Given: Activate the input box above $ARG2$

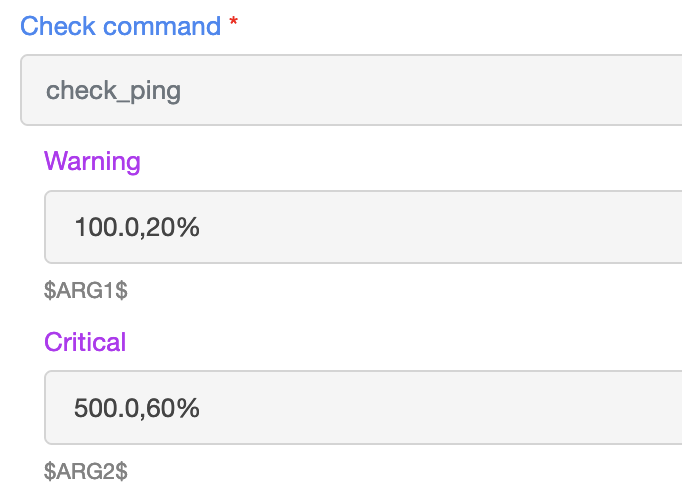Looking at the screenshot, I should (x=363, y=408).
